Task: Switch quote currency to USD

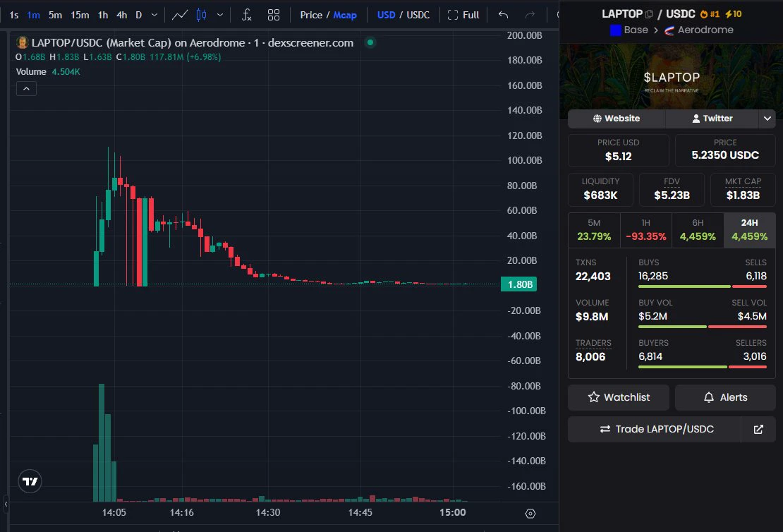Action: point(386,15)
